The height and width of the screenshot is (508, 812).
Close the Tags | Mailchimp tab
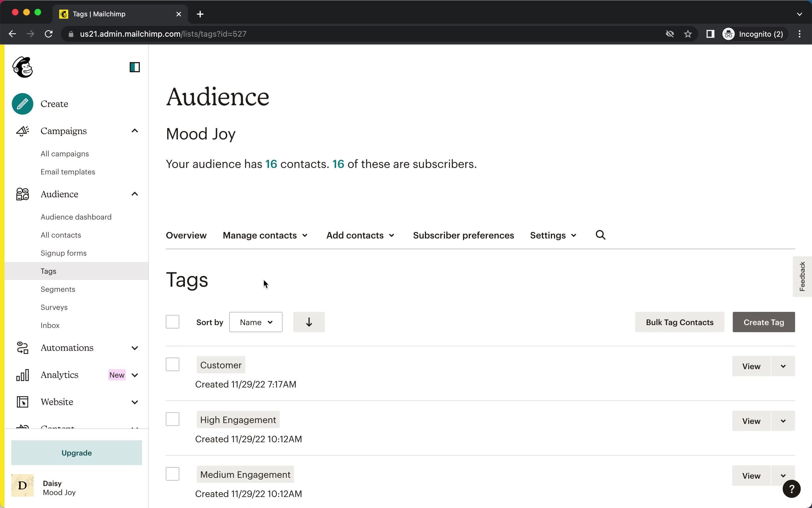[x=178, y=14]
